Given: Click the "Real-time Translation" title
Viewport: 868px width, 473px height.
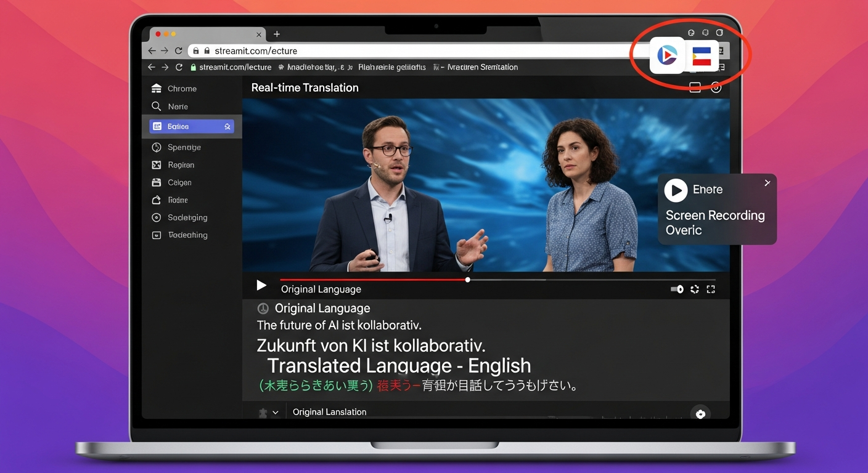Looking at the screenshot, I should tap(305, 87).
